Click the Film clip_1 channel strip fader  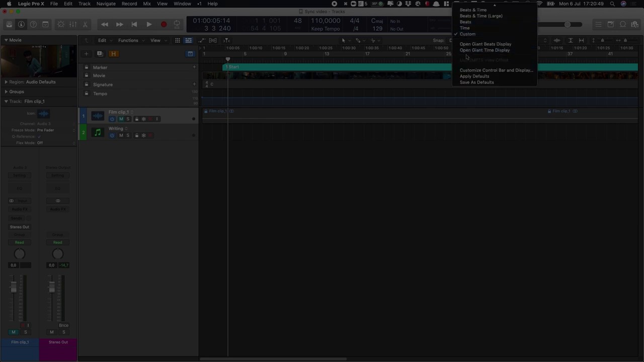tap(14, 288)
